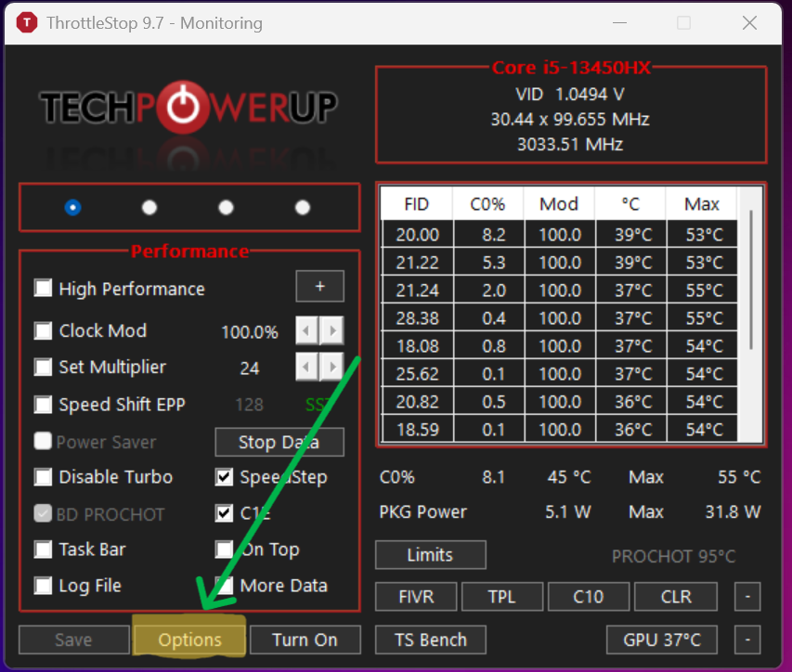
Task: Lower Set Multiplier with left arrow
Action: (306, 367)
